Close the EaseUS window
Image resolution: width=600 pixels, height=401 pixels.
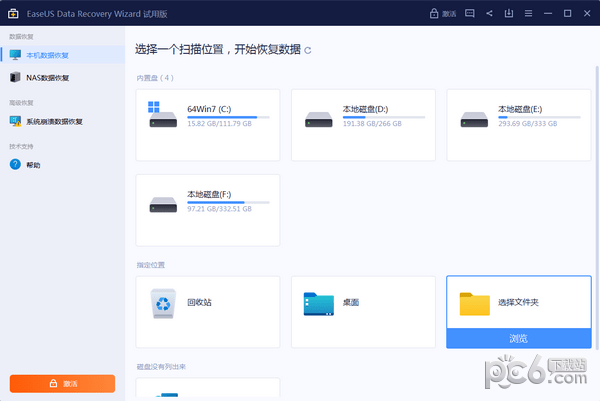point(587,13)
